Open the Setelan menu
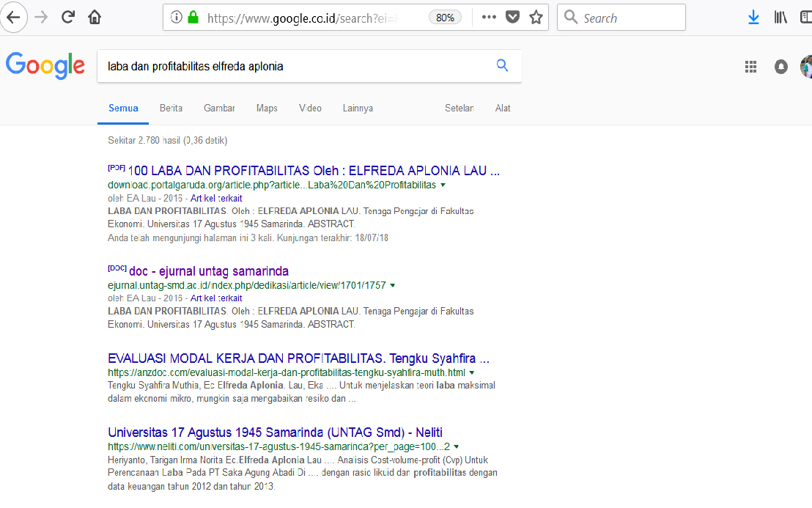The width and height of the screenshot is (812, 508). [459, 108]
